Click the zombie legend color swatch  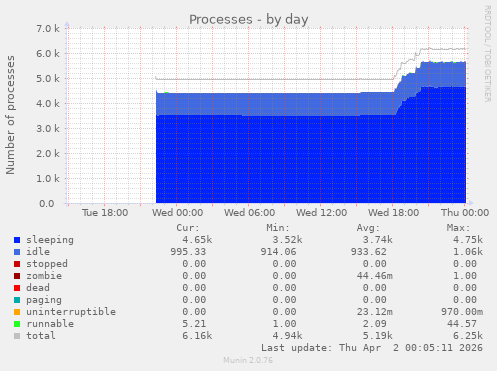click(17, 276)
